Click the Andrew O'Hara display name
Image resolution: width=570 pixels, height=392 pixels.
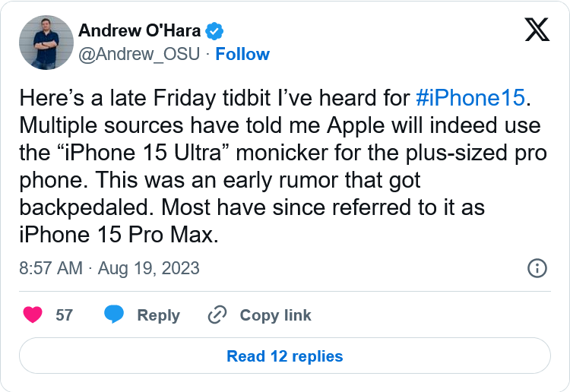pyautogui.click(x=140, y=30)
